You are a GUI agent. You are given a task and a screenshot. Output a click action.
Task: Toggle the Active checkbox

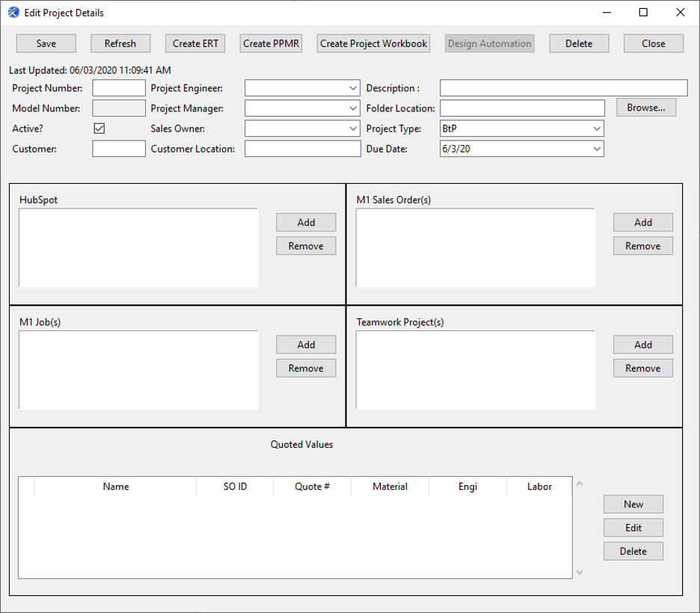pyautogui.click(x=97, y=128)
